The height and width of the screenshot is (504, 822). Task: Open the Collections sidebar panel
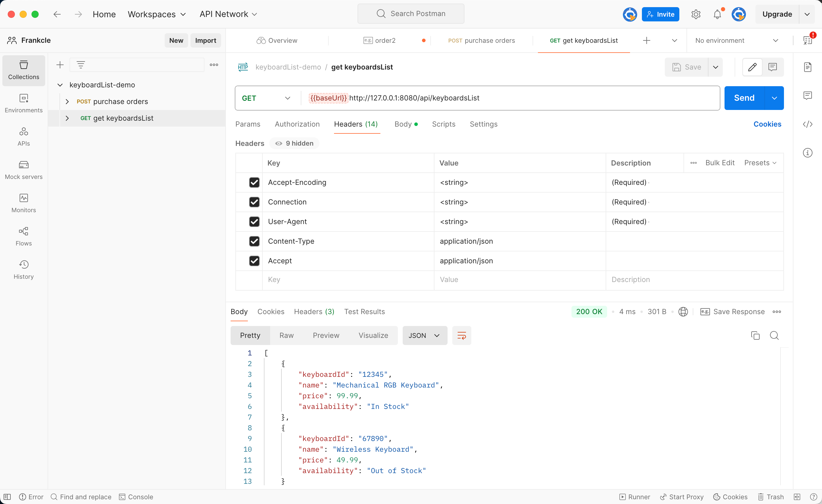point(24,70)
